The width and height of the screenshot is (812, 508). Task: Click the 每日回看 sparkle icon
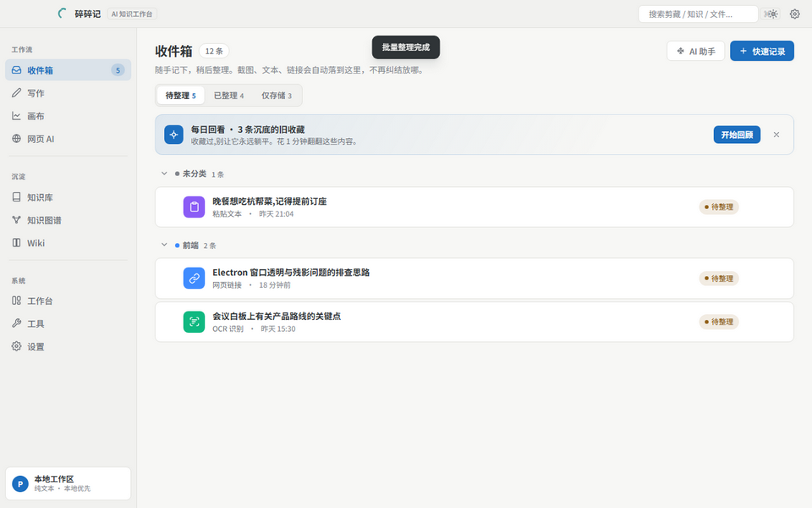click(174, 135)
